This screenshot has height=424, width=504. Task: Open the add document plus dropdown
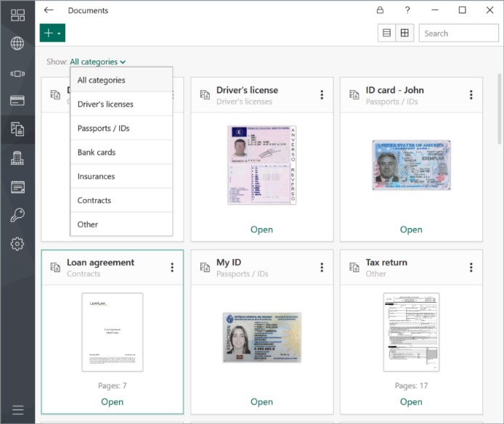(52, 33)
